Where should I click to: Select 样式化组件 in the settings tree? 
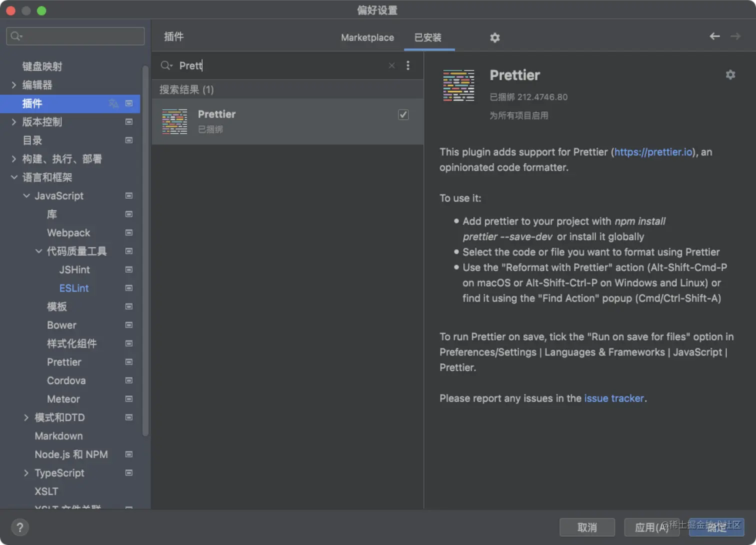71,343
